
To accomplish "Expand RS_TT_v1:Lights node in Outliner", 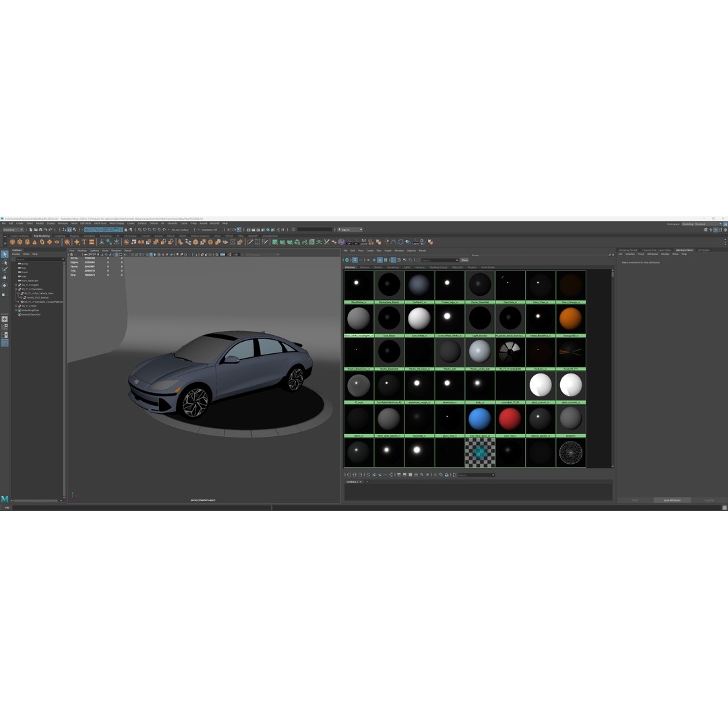I will (16, 285).
